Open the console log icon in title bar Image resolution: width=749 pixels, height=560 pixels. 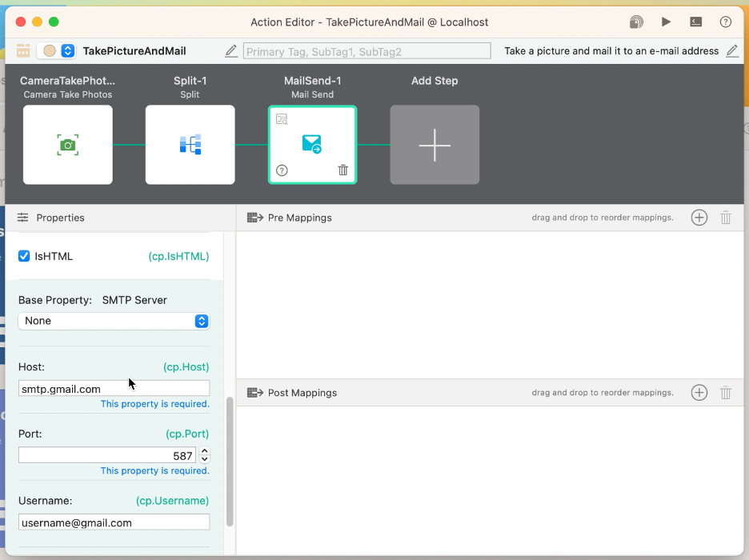[695, 22]
